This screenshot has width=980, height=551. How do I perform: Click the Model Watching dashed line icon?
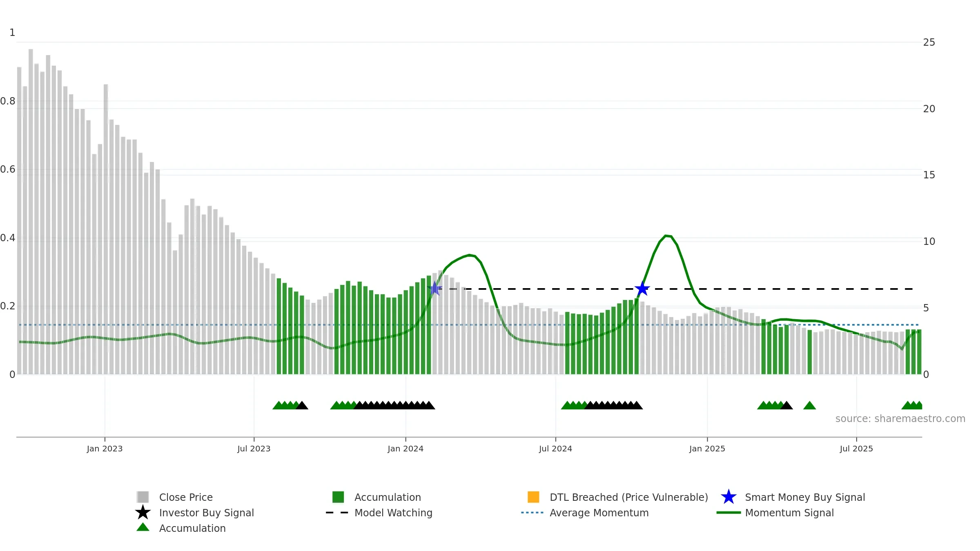coord(337,513)
